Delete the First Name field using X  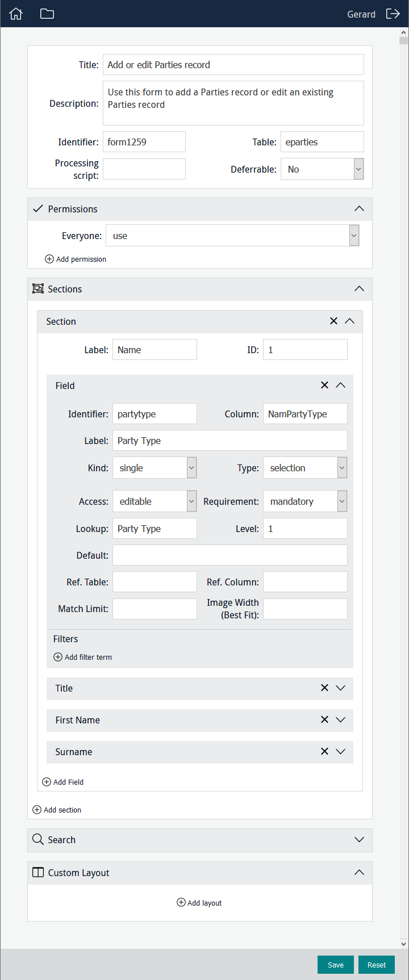(x=324, y=720)
